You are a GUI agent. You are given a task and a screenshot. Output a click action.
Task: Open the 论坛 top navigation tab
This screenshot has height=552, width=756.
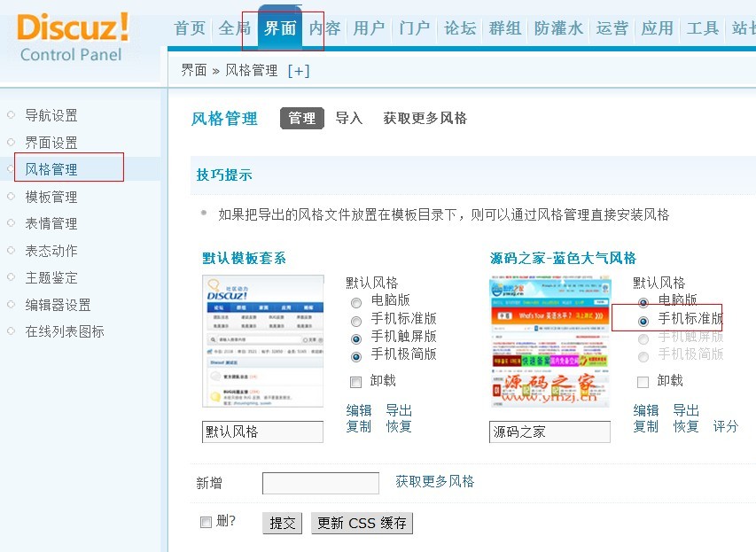460,28
